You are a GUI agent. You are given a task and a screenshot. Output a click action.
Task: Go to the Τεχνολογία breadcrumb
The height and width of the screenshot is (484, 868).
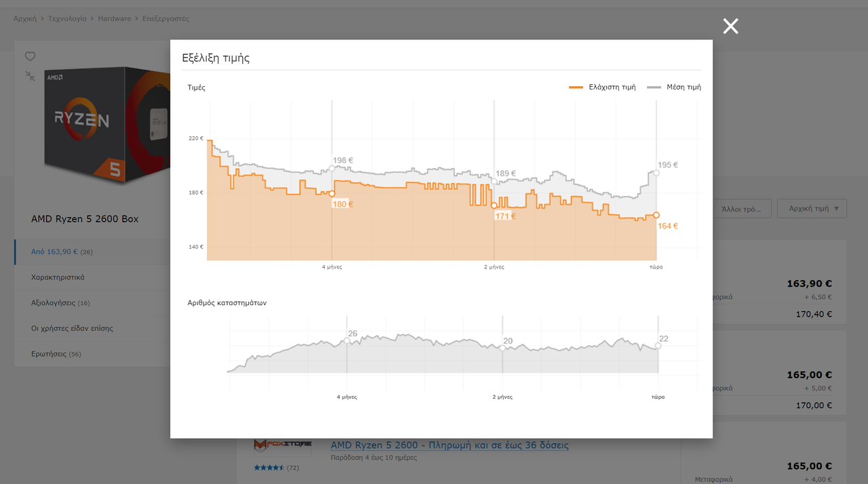coord(67,18)
